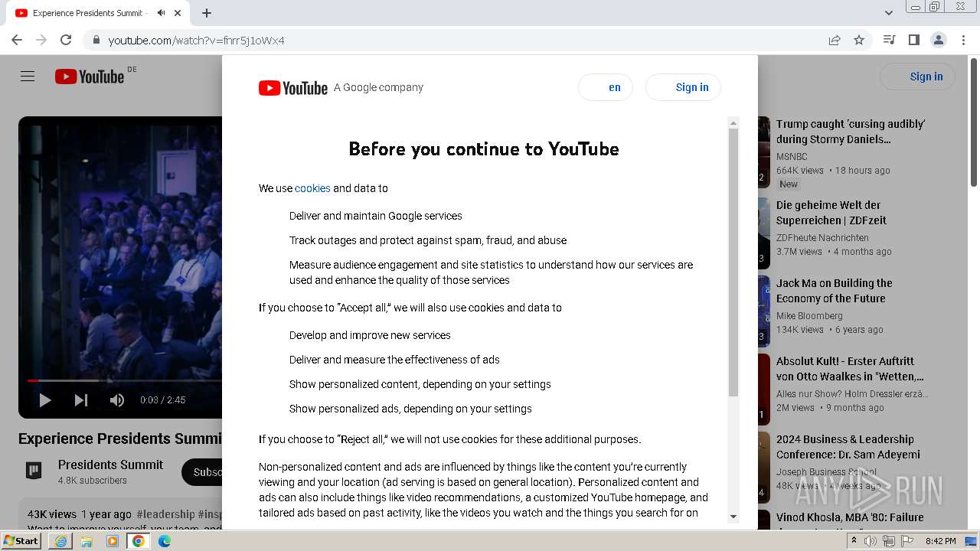The image size is (980, 551).
Task: Open the YouTube hamburger guide menu
Action: (28, 77)
